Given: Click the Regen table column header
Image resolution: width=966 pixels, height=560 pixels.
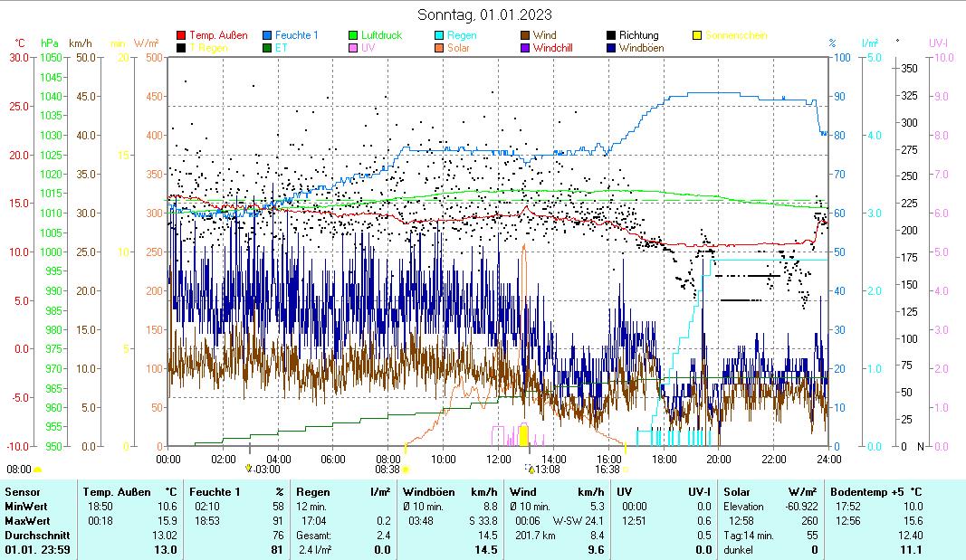Looking at the screenshot, I should (313, 492).
